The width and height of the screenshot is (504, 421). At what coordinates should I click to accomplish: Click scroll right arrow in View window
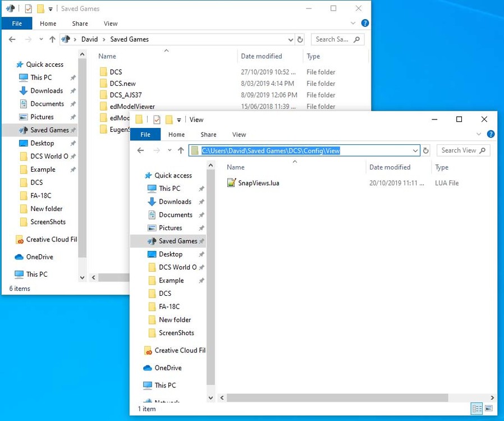coord(492,397)
